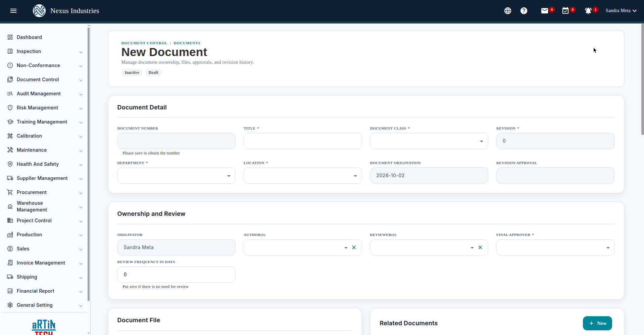Open the calendar tasks icon
The image size is (644, 335).
point(565,11)
